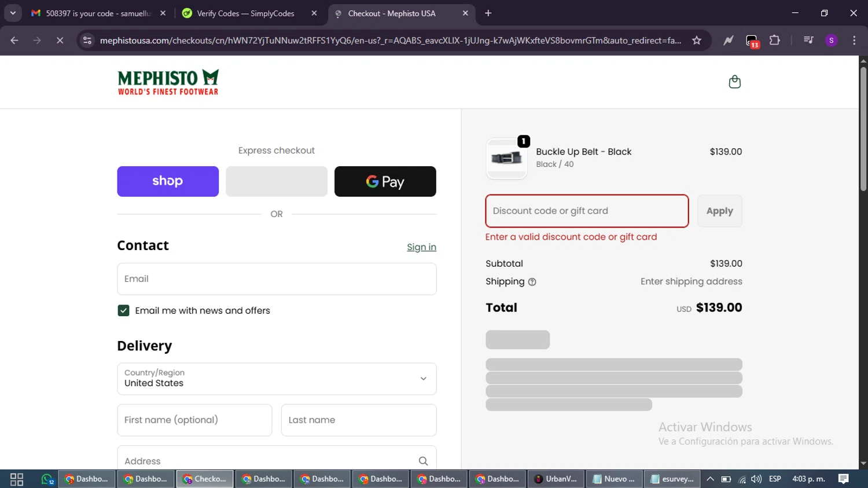Open Windows Task View button
The width and height of the screenshot is (868, 488).
pyautogui.click(x=17, y=479)
